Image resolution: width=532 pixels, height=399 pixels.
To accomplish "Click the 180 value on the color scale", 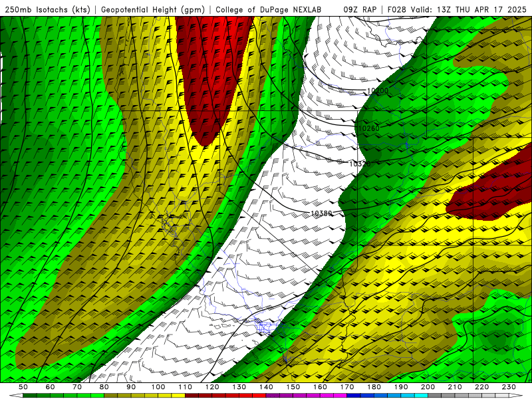I will (x=374, y=387).
